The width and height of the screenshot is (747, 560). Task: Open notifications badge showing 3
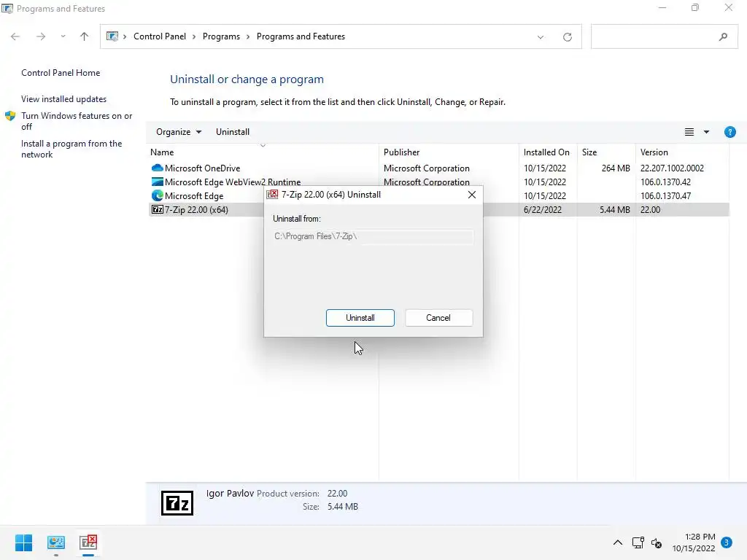tap(727, 542)
